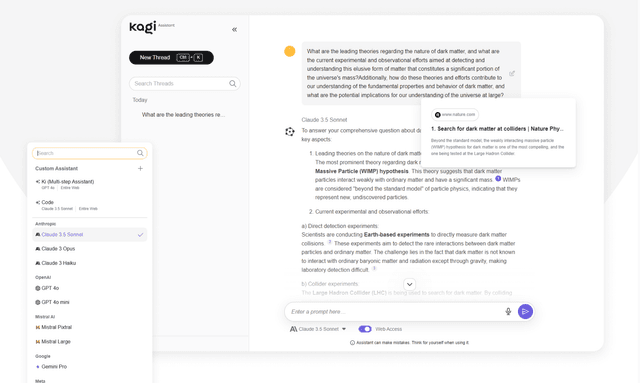Image resolution: width=640 pixels, height=383 pixels.
Task: Click the magnifier in Search Threads box
Action: pyautogui.click(x=233, y=83)
